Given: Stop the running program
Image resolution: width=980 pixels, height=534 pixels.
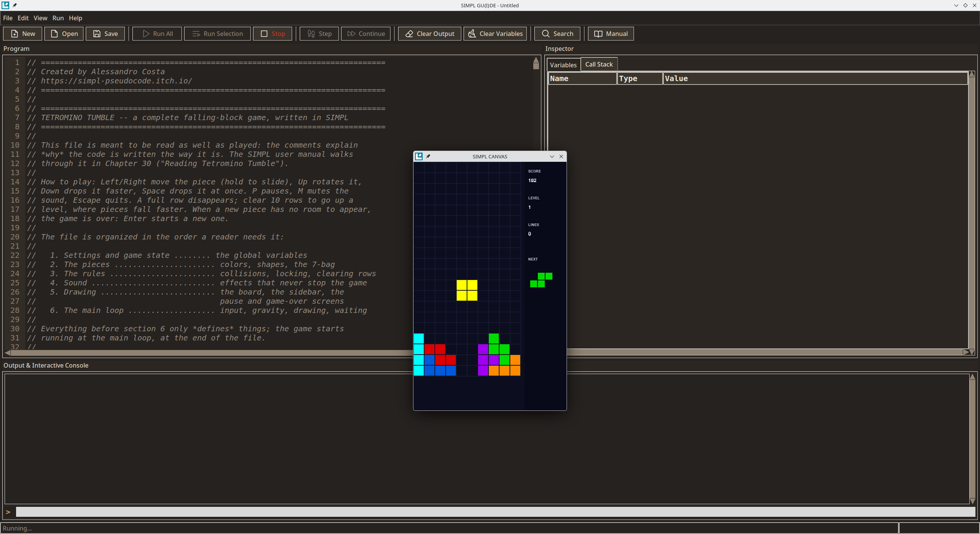Looking at the screenshot, I should pos(273,34).
